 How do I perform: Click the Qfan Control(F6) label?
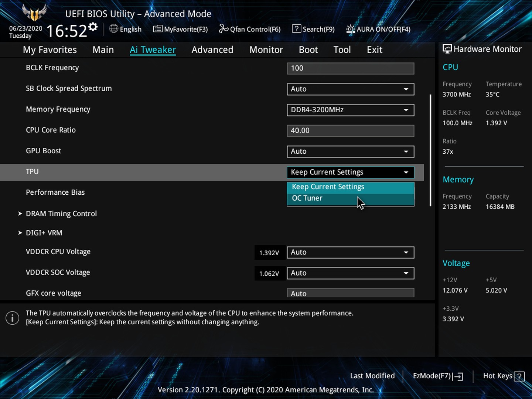[x=255, y=29]
